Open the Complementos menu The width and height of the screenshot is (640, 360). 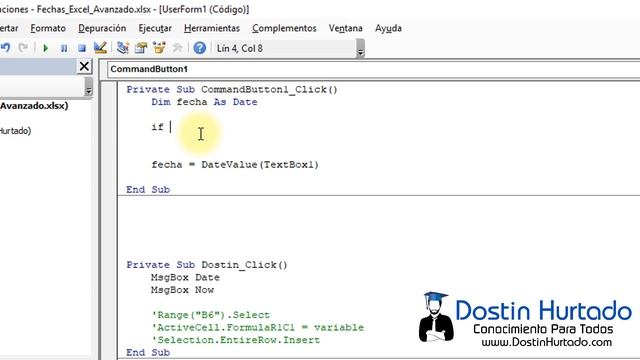point(284,28)
